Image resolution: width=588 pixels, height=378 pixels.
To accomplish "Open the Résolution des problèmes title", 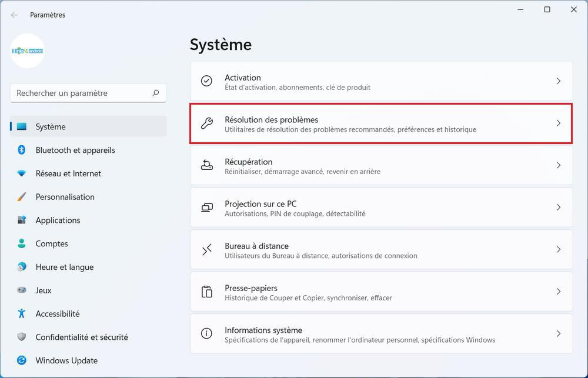I will pyautogui.click(x=272, y=119).
